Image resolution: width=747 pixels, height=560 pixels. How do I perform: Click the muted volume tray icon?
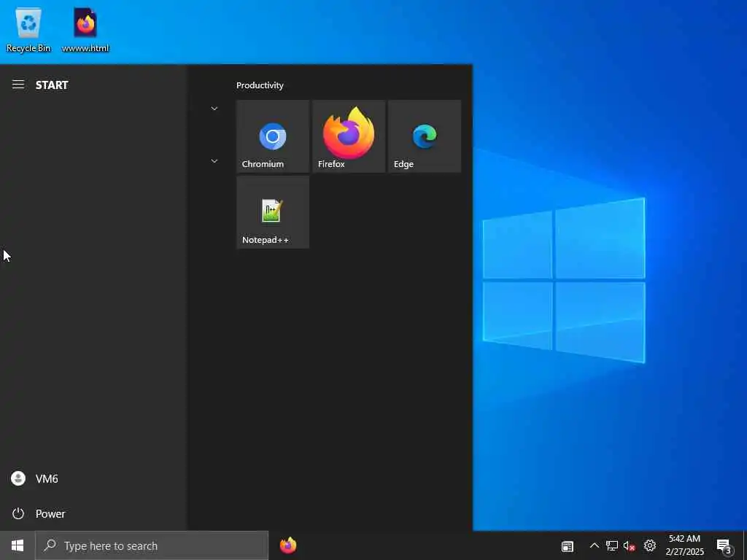click(x=630, y=545)
